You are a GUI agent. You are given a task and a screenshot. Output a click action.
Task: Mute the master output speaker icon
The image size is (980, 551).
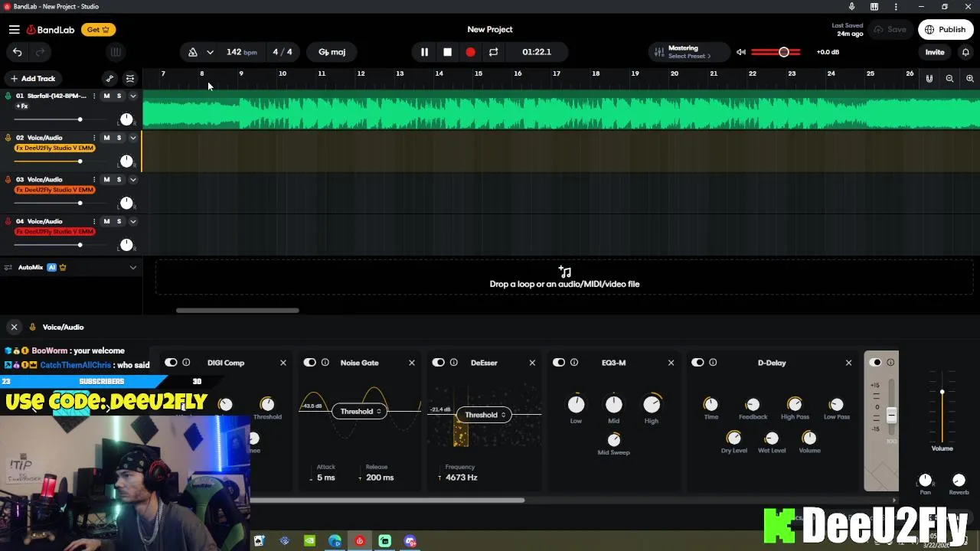740,52
